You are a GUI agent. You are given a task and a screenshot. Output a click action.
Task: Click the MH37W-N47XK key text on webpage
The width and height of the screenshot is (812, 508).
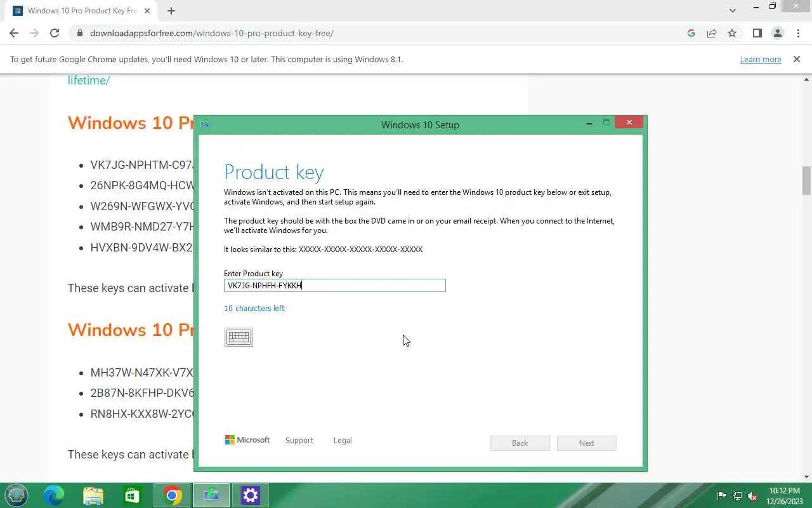142,373
